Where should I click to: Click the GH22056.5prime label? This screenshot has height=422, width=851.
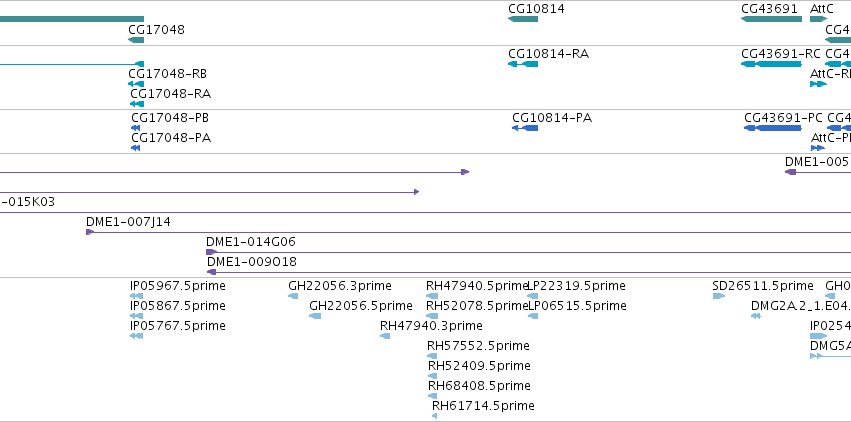click(361, 306)
